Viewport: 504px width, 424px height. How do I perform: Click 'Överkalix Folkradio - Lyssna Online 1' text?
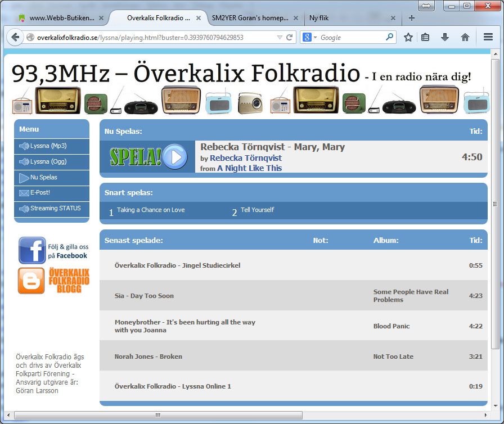pos(173,386)
